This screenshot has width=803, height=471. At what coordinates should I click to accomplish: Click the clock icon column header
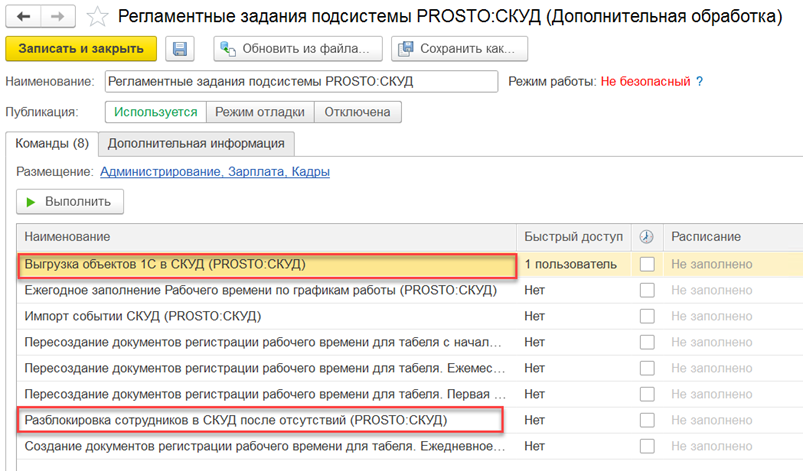click(x=646, y=237)
